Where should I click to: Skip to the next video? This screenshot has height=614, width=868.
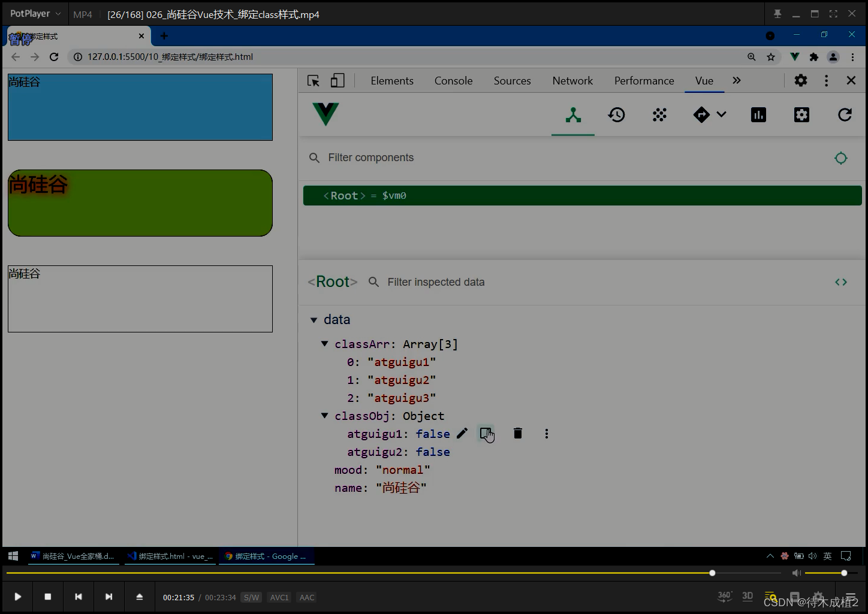coord(108,597)
